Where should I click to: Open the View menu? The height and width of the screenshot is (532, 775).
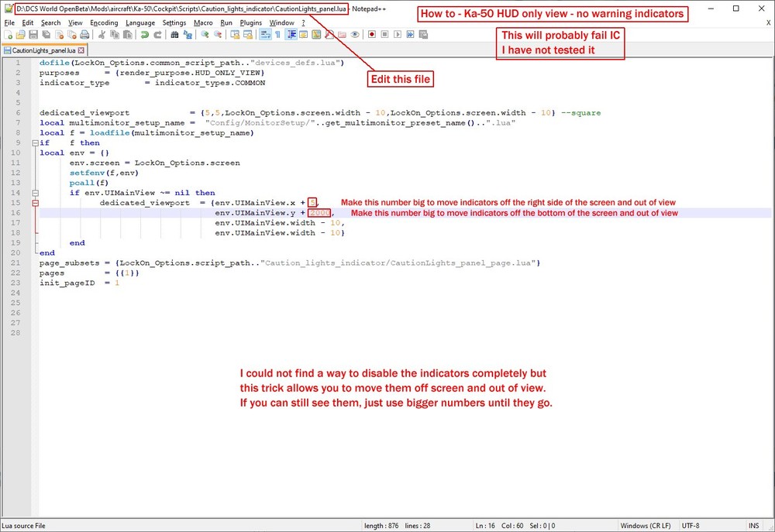[75, 22]
